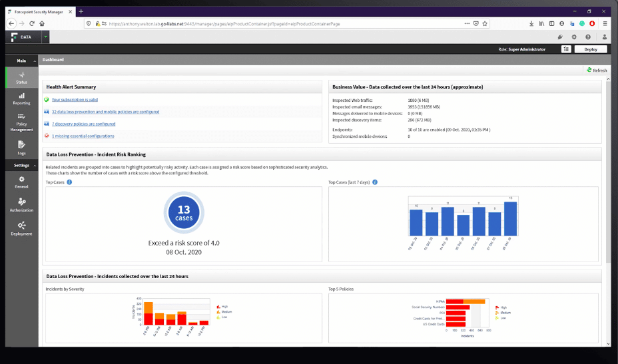
Task: Refresh the dashboard
Action: [597, 70]
